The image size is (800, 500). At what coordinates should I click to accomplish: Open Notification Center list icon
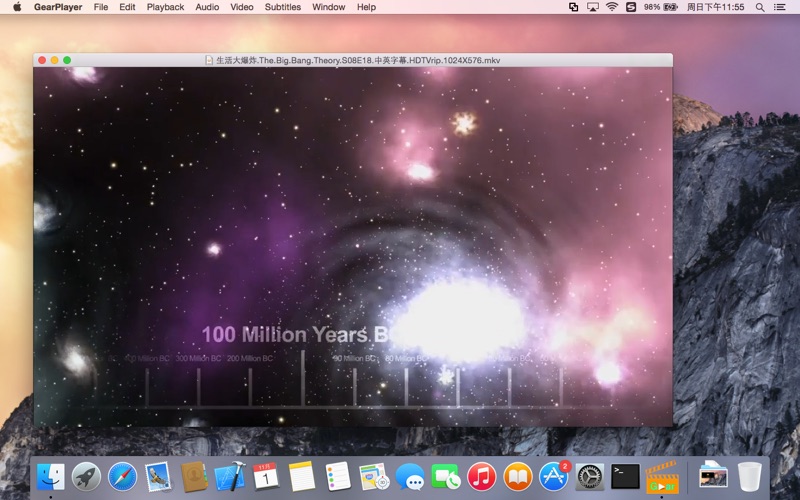pos(780,7)
